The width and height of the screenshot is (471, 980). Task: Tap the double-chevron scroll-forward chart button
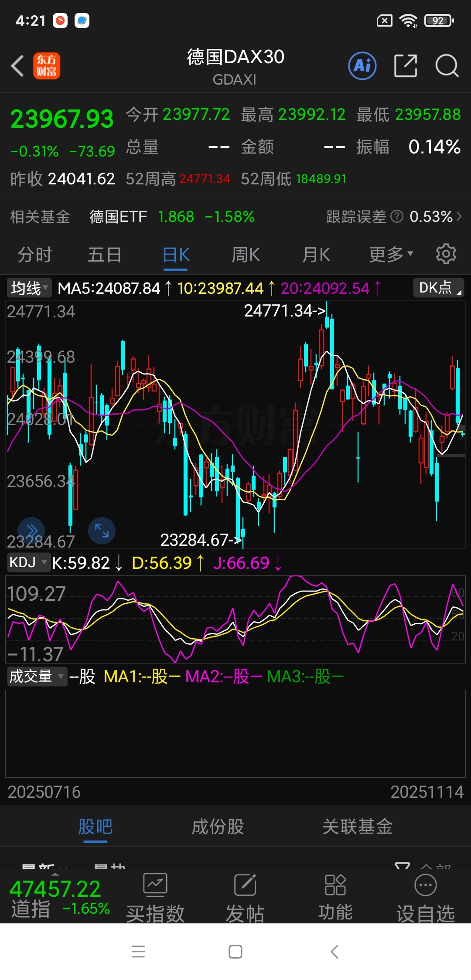pos(31,531)
